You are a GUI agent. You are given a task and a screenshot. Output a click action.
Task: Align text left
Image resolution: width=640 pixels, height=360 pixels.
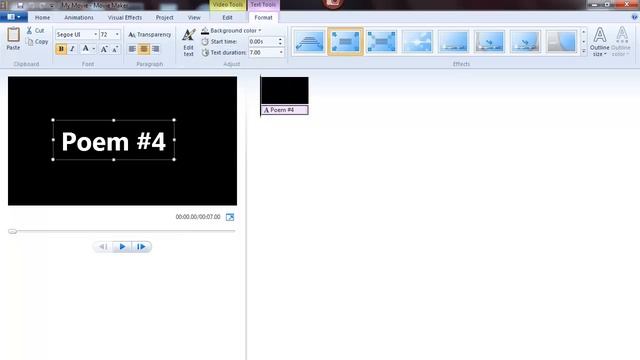(132, 49)
